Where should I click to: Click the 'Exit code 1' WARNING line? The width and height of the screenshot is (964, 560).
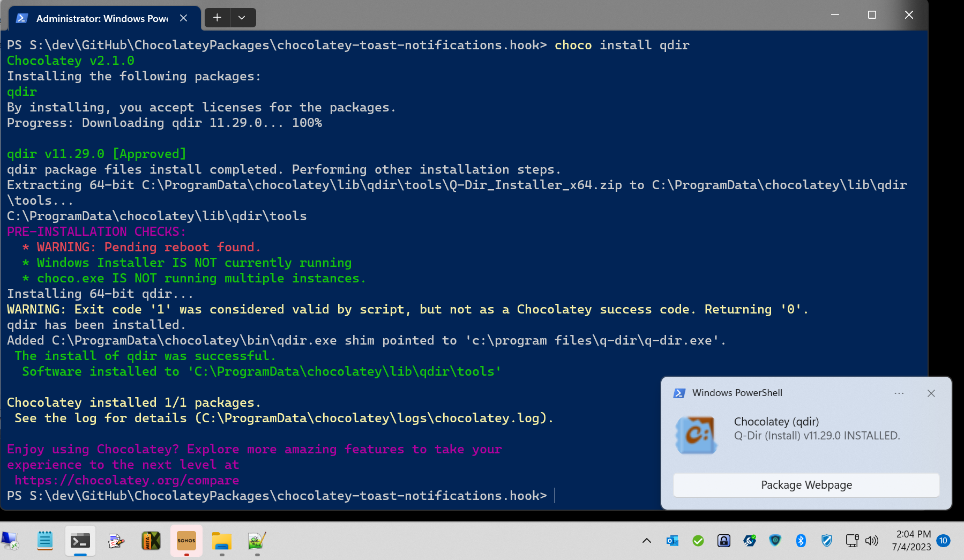click(x=408, y=309)
